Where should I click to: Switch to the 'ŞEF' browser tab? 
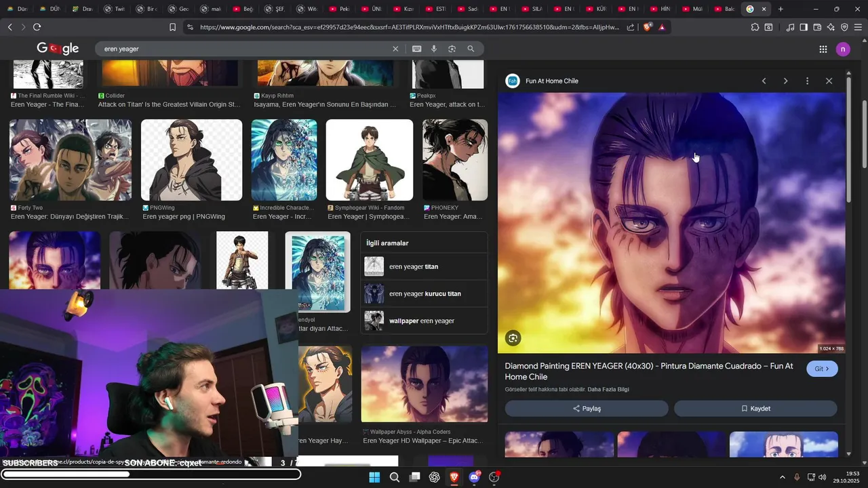tap(275, 9)
